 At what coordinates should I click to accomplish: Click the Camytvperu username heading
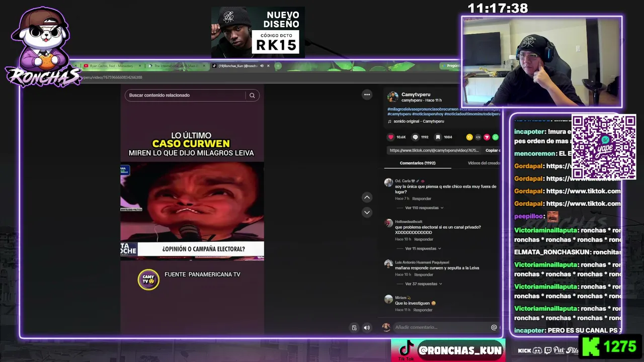point(416,95)
